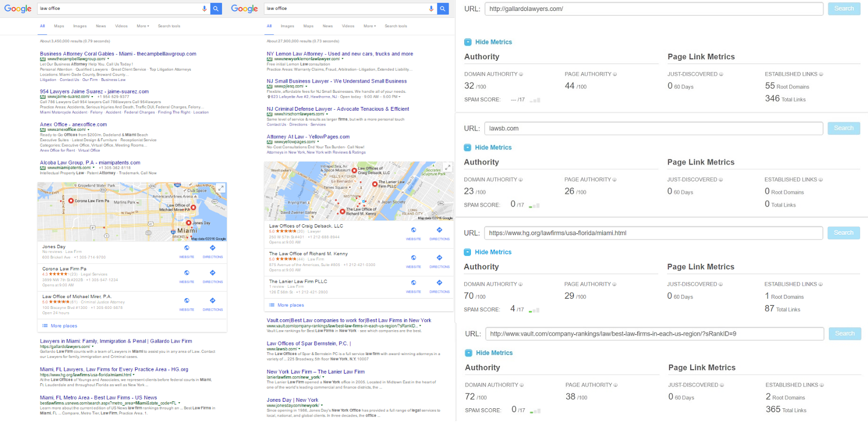Open website icon for The Lanier Law Firm PLLC
The width and height of the screenshot is (868, 430).
(413, 283)
